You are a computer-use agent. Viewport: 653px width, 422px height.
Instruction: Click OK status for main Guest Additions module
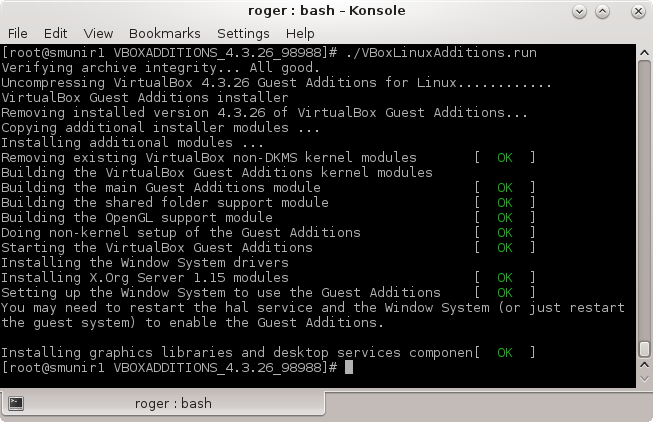(505, 187)
